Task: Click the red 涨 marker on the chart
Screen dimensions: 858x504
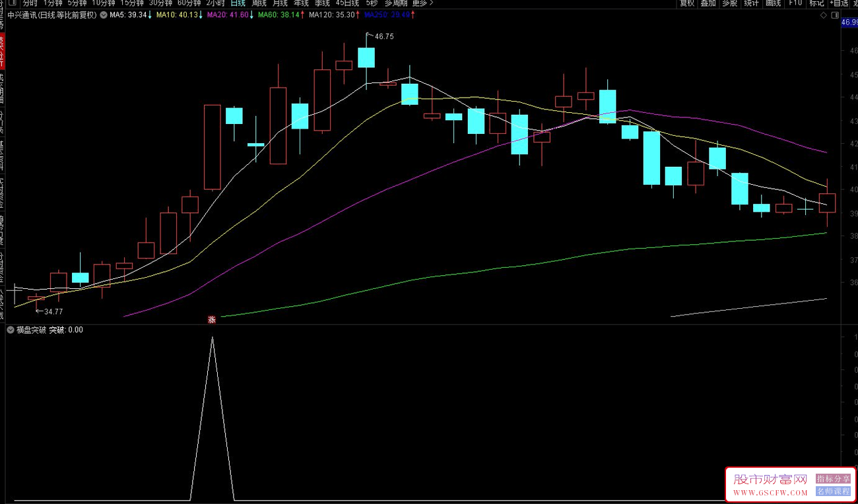Action: (213, 319)
